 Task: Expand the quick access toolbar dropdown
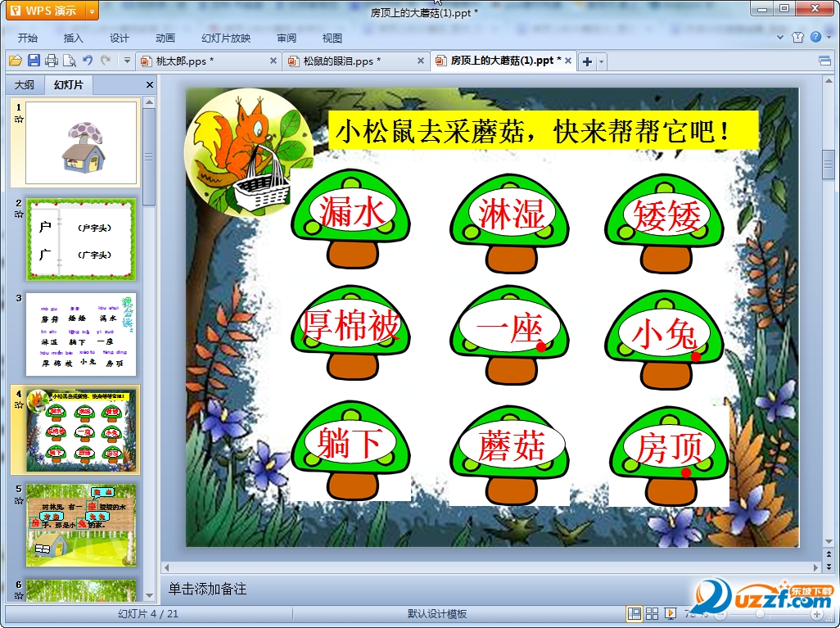click(127, 61)
